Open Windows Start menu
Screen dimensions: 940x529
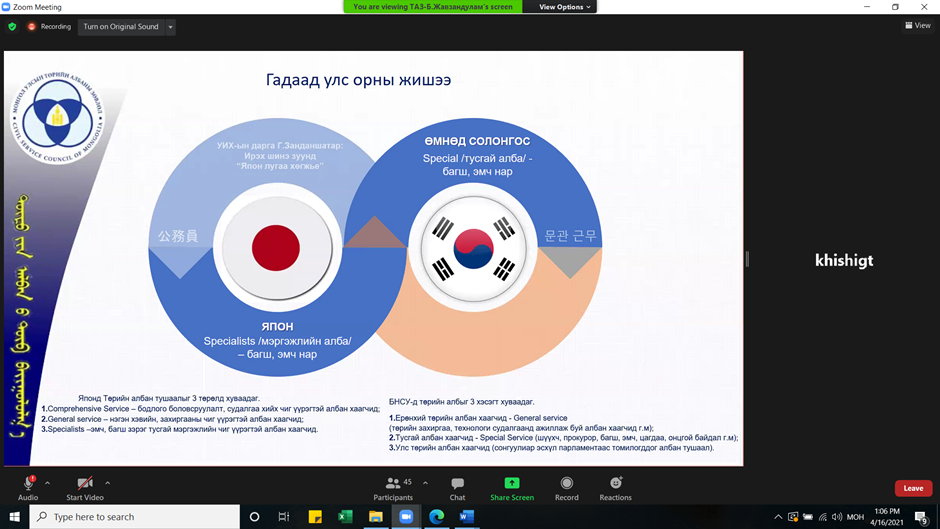coord(14,516)
